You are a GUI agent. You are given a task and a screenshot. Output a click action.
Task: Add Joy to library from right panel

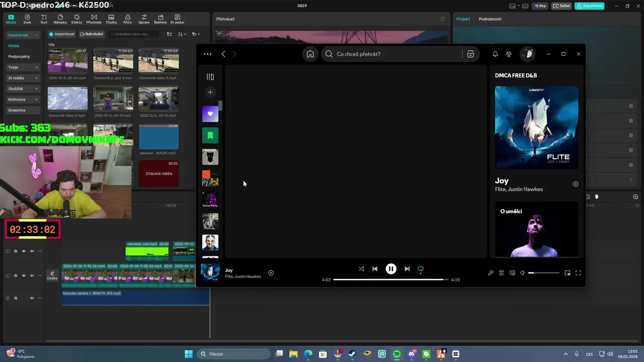click(576, 184)
